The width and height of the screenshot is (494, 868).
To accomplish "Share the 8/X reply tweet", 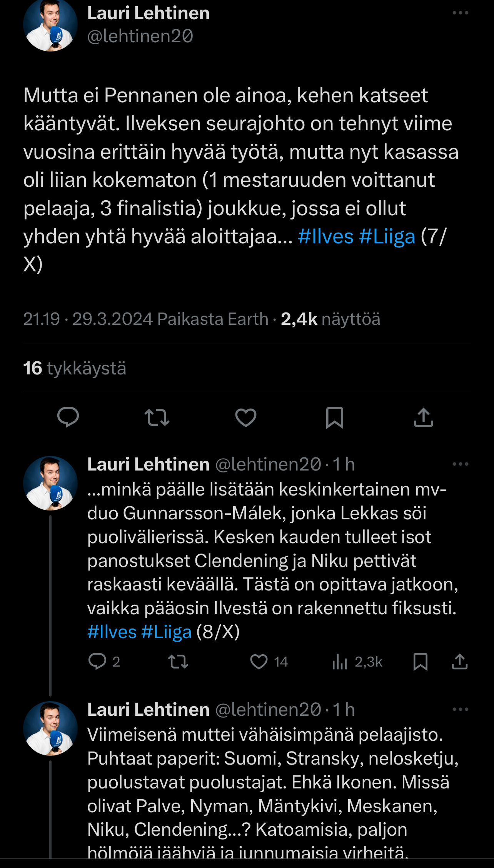I will tap(459, 662).
